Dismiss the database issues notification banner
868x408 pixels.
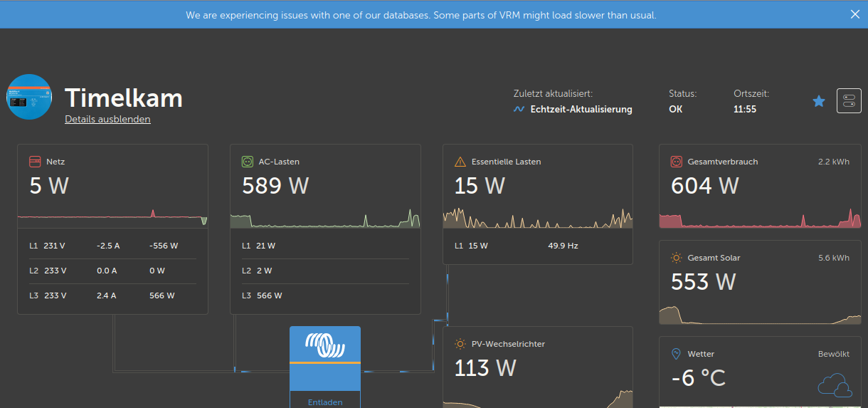pyautogui.click(x=854, y=14)
